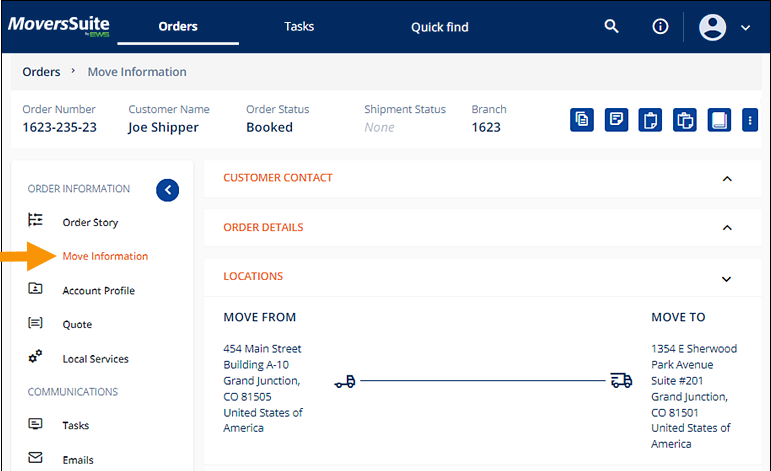The height and width of the screenshot is (471, 771).
Task: Click the search magnifier icon
Action: tap(612, 27)
